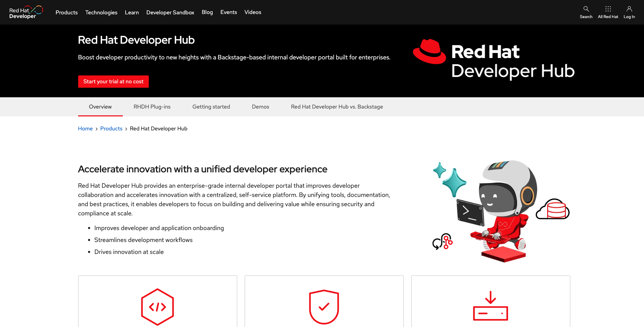Click the download arrow icon card
The height and width of the screenshot is (327, 644).
490,306
